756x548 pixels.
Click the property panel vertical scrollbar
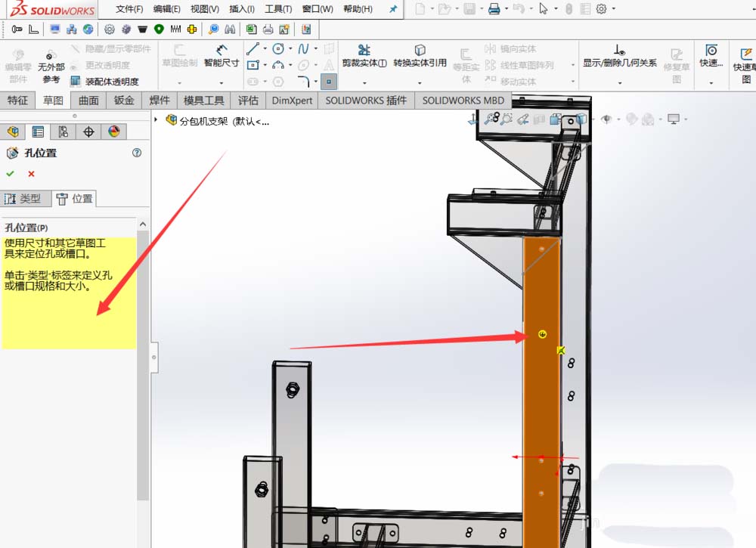point(143,365)
